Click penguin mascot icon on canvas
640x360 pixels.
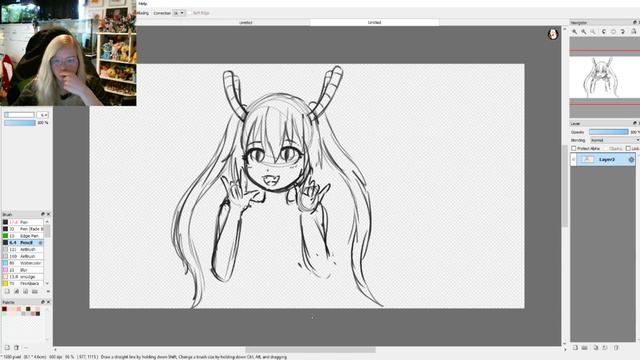pos(553,34)
